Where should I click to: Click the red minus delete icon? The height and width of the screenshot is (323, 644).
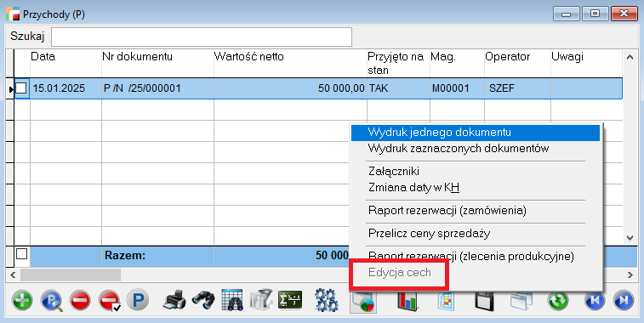click(80, 300)
